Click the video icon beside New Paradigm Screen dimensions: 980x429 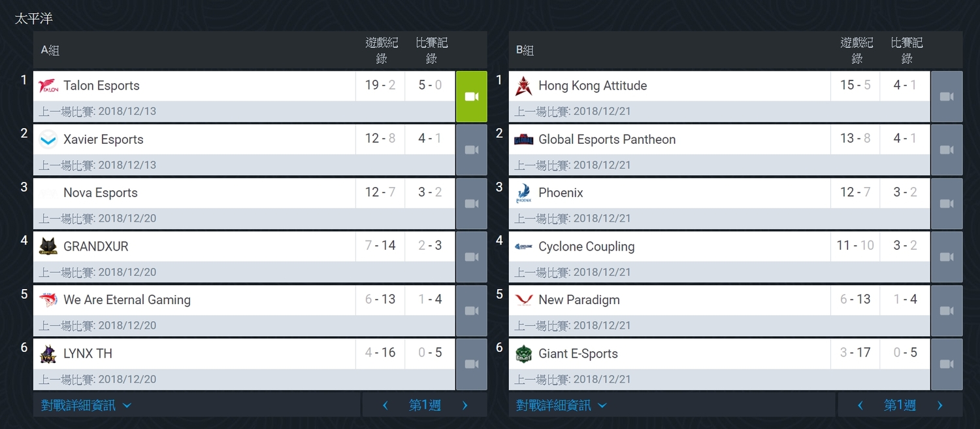click(947, 311)
